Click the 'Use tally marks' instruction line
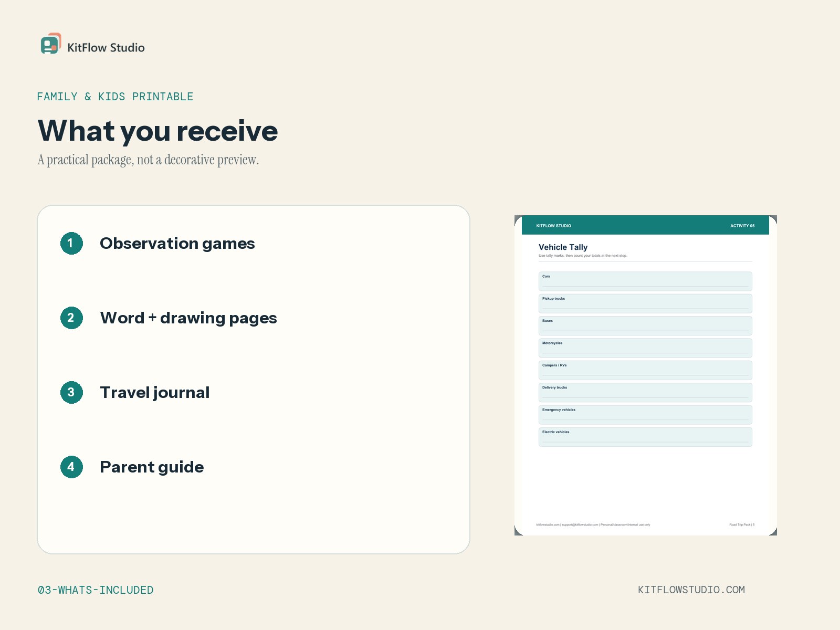Image resolution: width=840 pixels, height=630 pixels. [583, 256]
